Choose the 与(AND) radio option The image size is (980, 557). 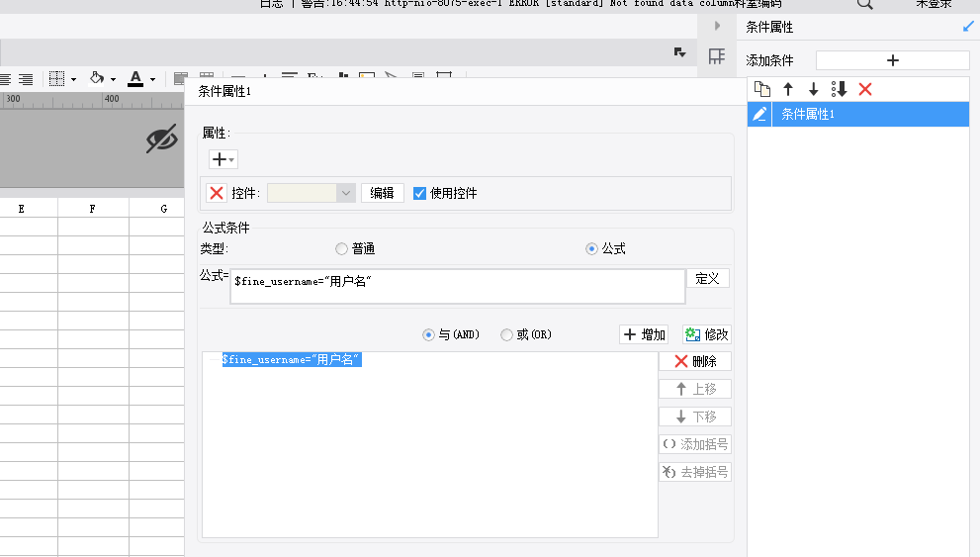(428, 335)
